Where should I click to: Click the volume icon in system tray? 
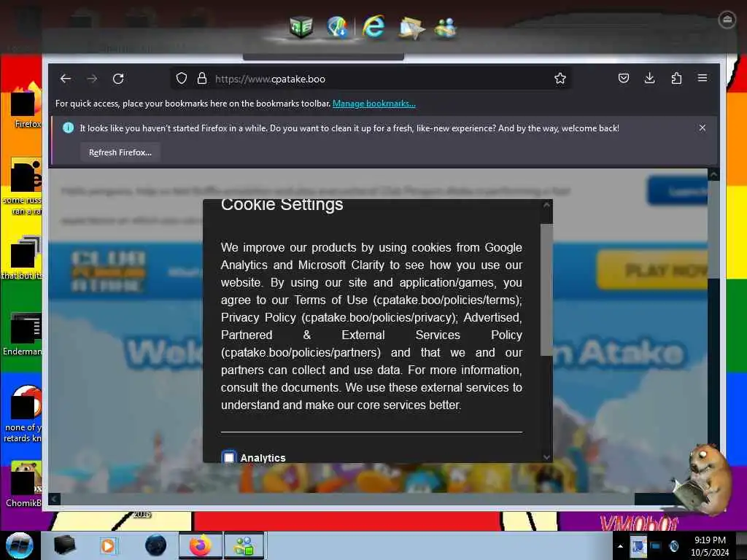click(x=673, y=546)
